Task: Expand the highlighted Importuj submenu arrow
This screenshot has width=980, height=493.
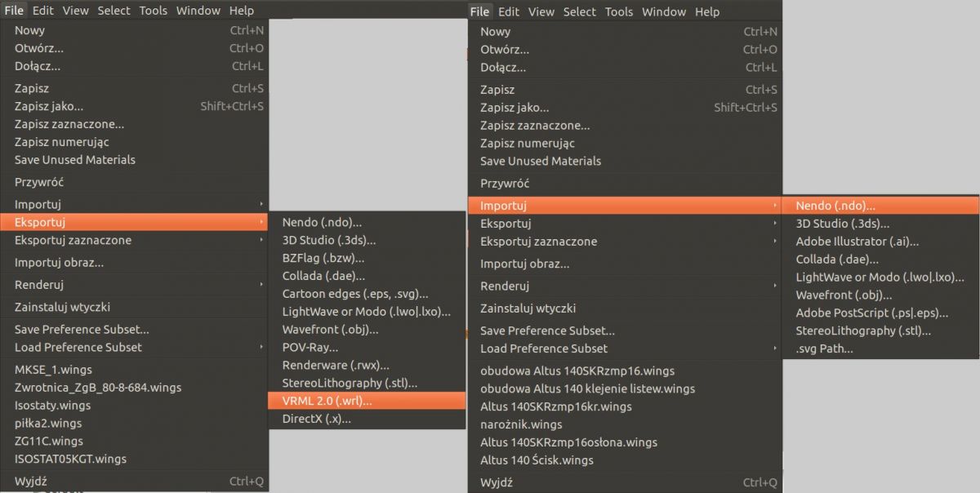Action: pyautogui.click(x=774, y=206)
